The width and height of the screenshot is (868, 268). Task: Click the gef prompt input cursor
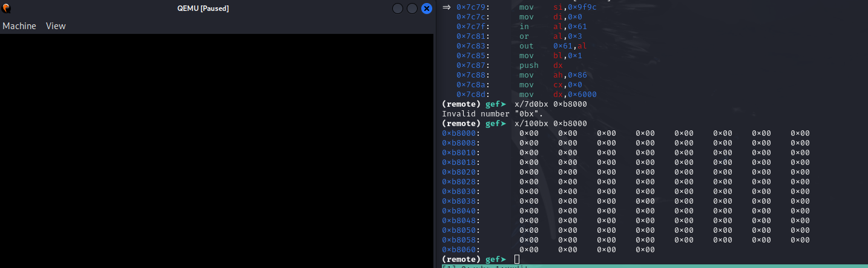tap(517, 260)
